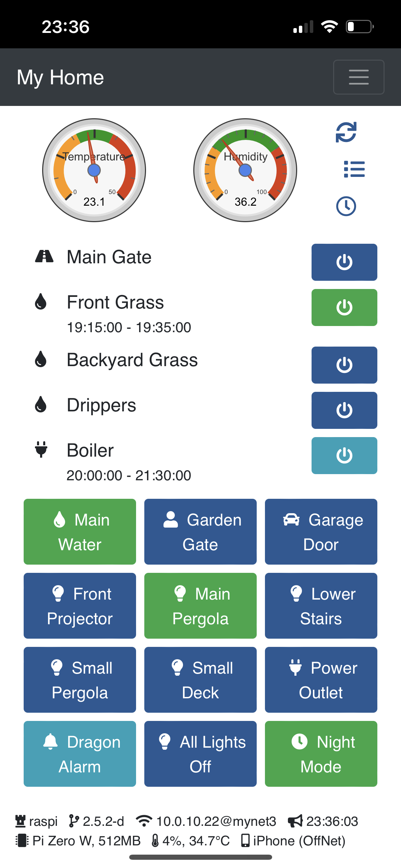Toggle the Boiler power button

click(x=344, y=456)
